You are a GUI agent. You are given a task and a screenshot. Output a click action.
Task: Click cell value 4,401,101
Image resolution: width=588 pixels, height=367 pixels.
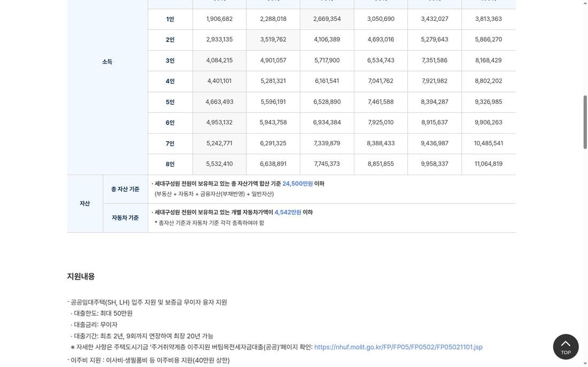click(x=219, y=81)
